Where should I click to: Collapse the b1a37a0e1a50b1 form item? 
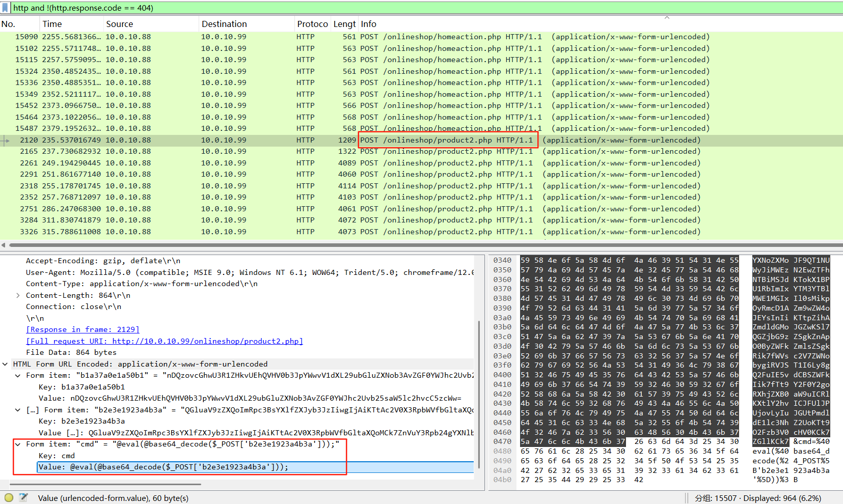[x=18, y=375]
